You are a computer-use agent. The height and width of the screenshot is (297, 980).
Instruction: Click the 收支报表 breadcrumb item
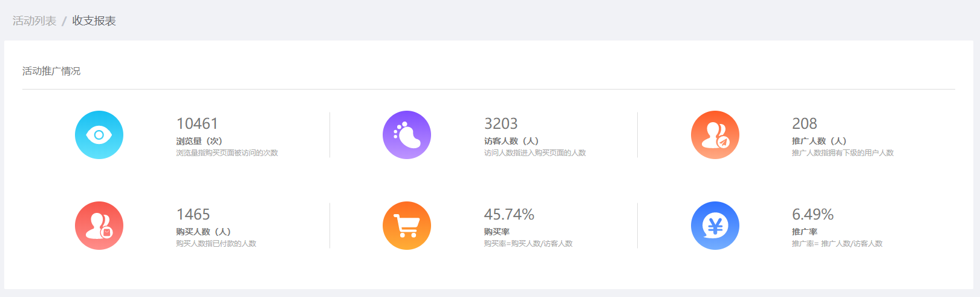(x=94, y=21)
